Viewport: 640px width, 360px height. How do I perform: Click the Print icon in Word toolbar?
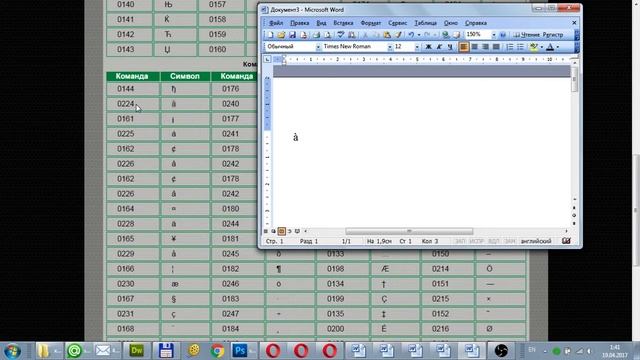click(316, 35)
